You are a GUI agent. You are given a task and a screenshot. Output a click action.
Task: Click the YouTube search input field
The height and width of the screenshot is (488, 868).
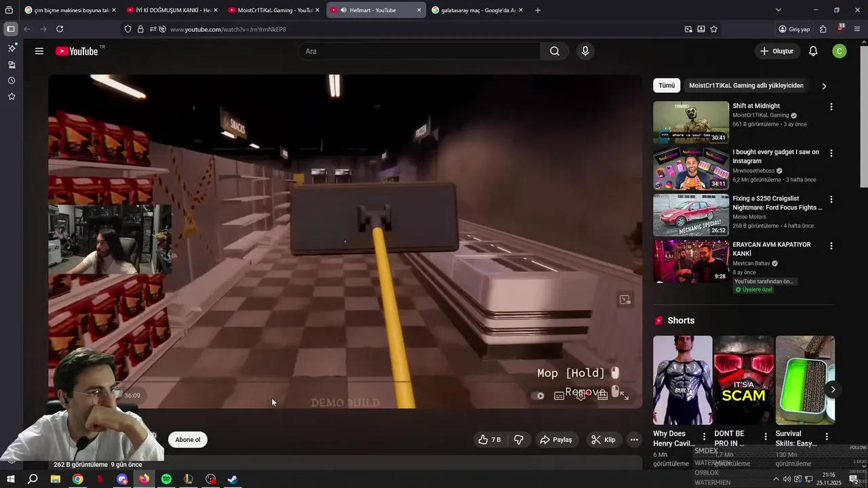click(419, 51)
